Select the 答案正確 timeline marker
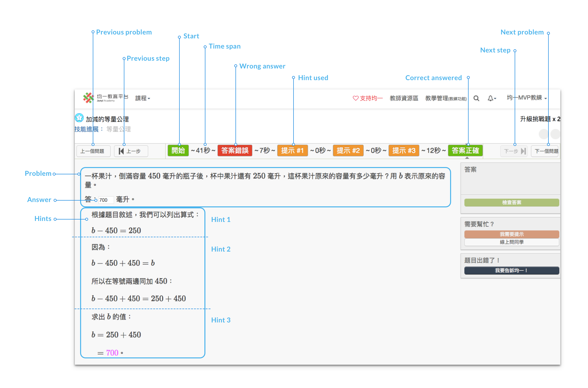 click(465, 151)
